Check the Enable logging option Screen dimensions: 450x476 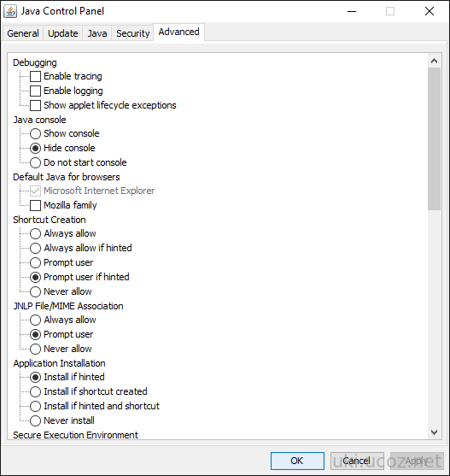click(x=36, y=91)
